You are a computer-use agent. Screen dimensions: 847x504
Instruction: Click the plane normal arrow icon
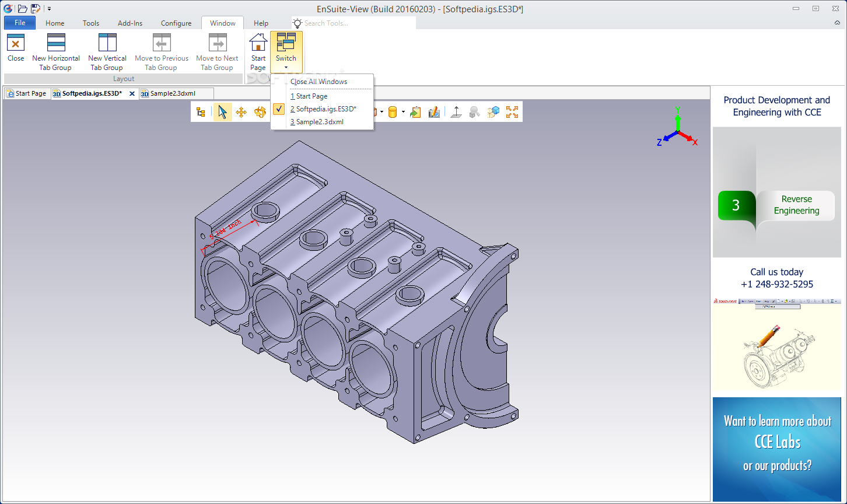(x=456, y=112)
